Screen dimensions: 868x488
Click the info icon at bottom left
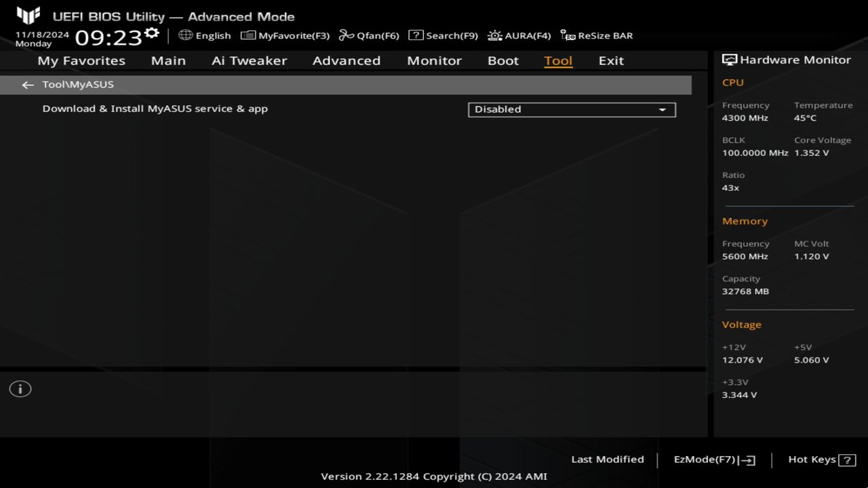(20, 389)
